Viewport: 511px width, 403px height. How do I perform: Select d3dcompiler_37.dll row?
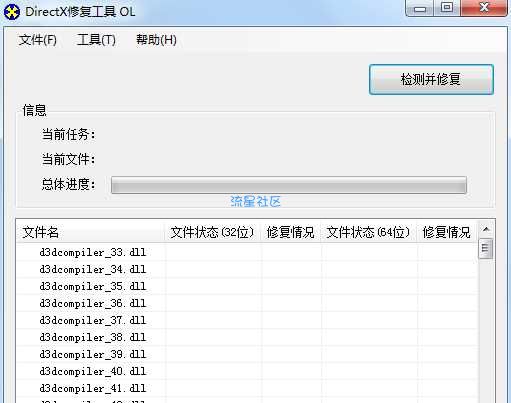click(247, 320)
